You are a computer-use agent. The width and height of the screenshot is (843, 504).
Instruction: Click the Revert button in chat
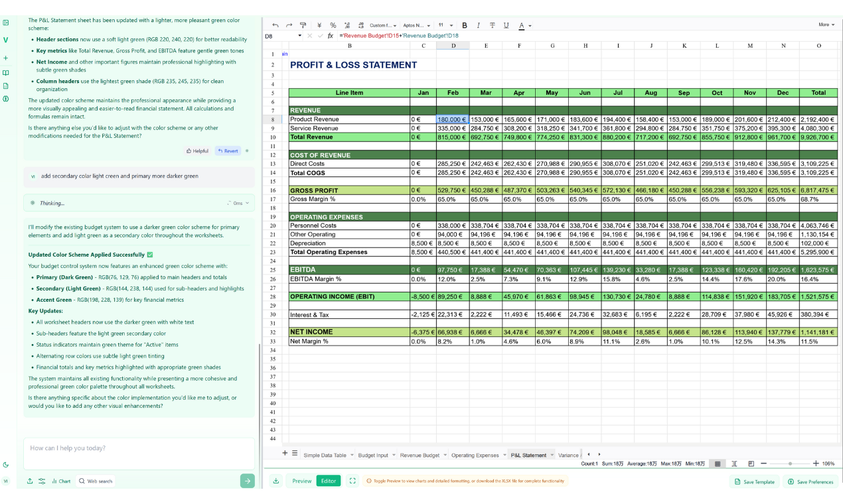[x=228, y=151]
